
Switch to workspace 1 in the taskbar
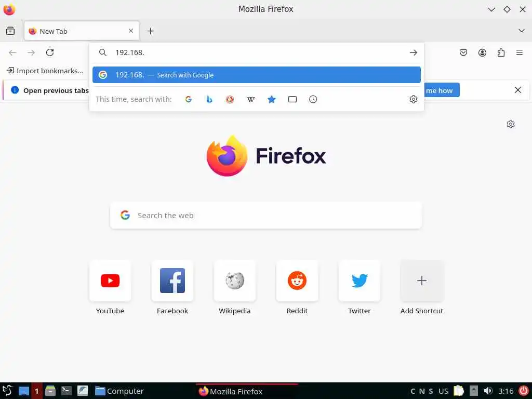[37, 391]
